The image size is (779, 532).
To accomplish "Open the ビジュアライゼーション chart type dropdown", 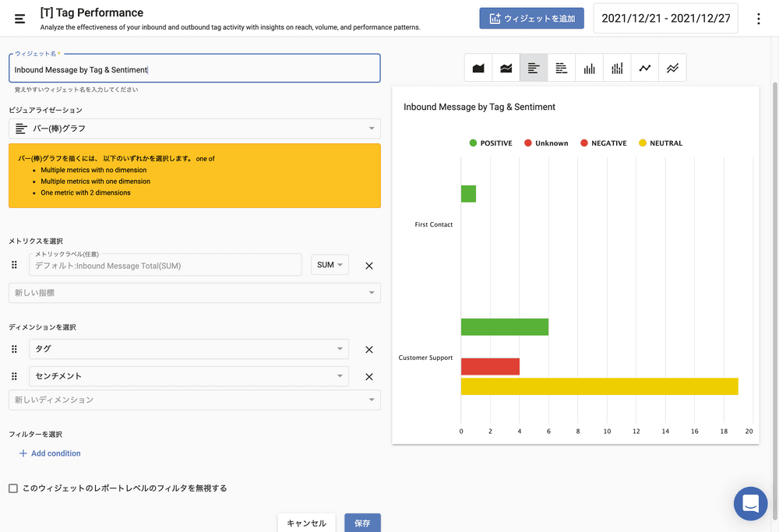I will 195,129.
